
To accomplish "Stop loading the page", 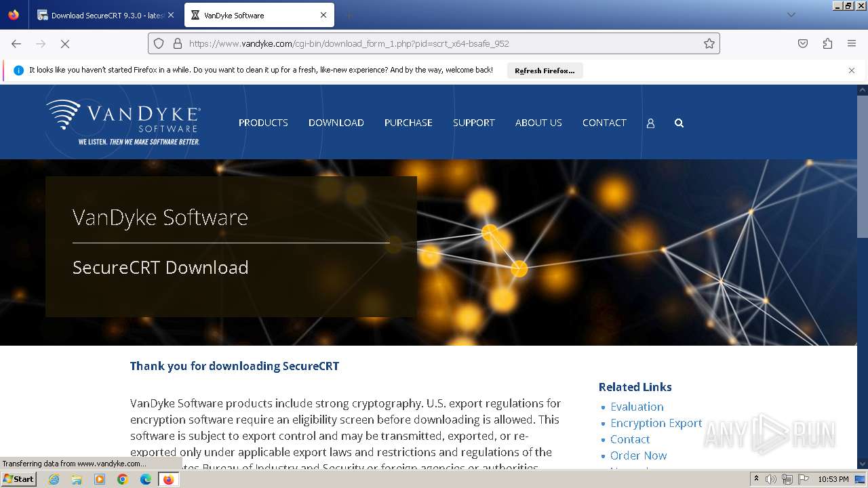I will [x=65, y=43].
